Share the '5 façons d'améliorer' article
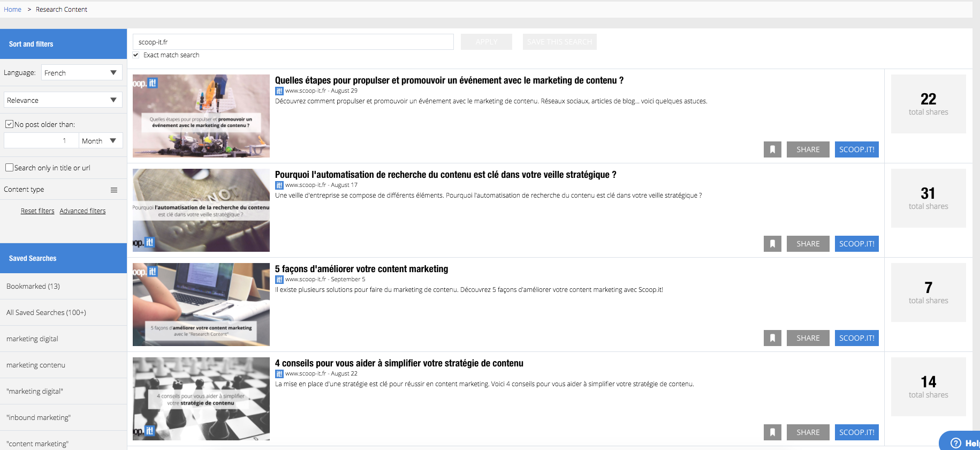980x450 pixels. (x=808, y=338)
